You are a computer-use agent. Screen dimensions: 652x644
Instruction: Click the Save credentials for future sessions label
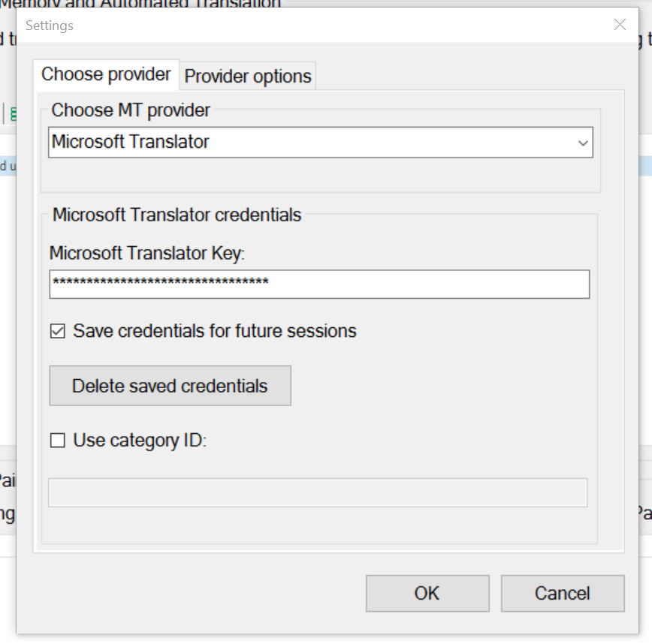pyautogui.click(x=215, y=331)
